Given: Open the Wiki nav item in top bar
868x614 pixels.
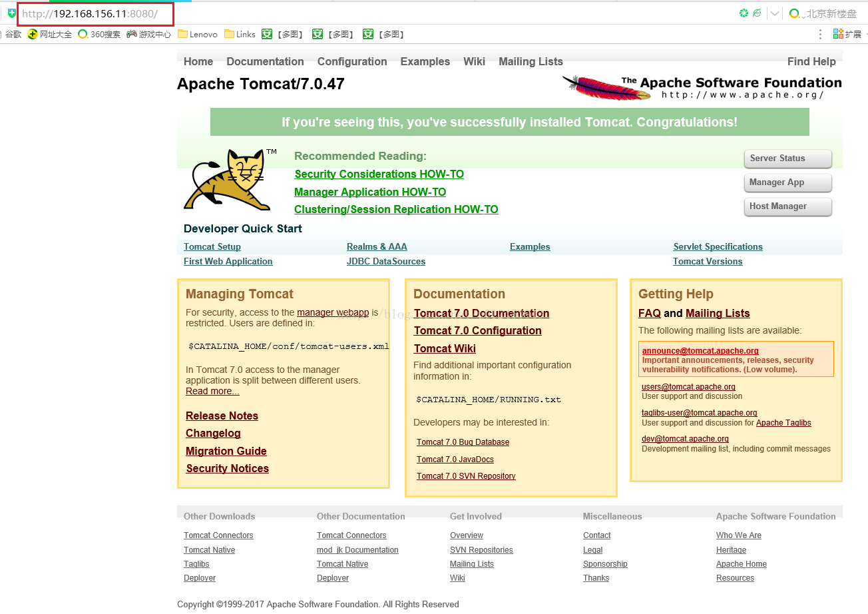Looking at the screenshot, I should [474, 61].
